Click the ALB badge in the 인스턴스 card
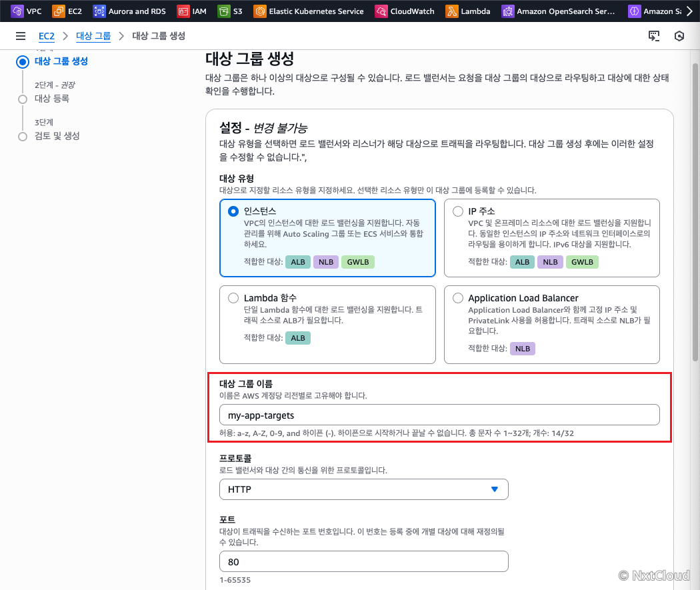Viewport: 700px width, 590px height. click(x=298, y=262)
